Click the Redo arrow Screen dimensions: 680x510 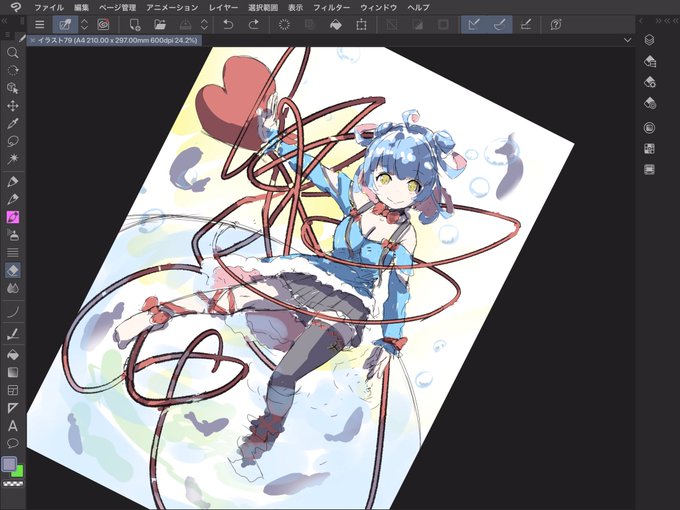coord(254,25)
